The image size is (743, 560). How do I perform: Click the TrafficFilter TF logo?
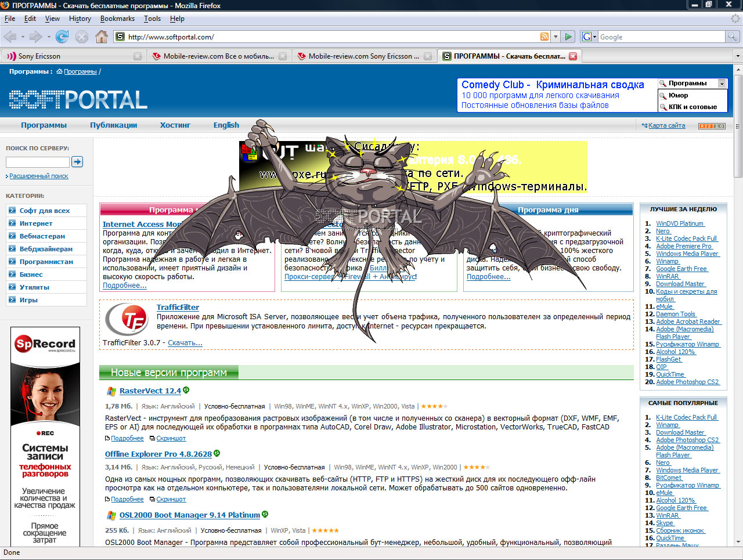coord(128,319)
